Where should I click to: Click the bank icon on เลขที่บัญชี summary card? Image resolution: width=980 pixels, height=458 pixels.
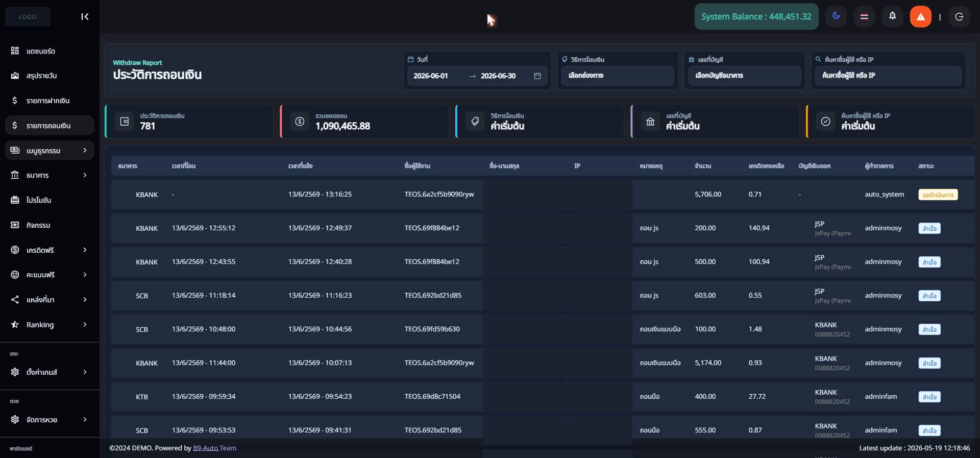point(650,121)
